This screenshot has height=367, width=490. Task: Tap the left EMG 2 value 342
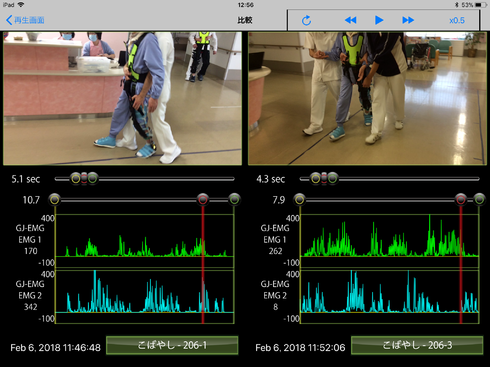tap(31, 307)
